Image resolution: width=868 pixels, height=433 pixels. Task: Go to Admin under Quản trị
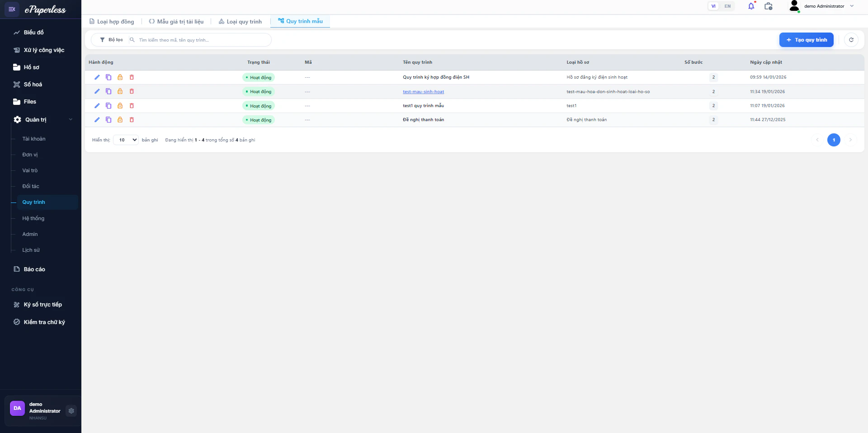pyautogui.click(x=30, y=234)
